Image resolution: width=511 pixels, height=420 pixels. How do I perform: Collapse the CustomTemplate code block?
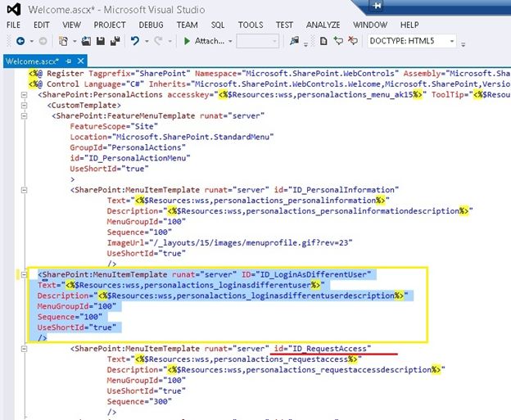click(24, 106)
